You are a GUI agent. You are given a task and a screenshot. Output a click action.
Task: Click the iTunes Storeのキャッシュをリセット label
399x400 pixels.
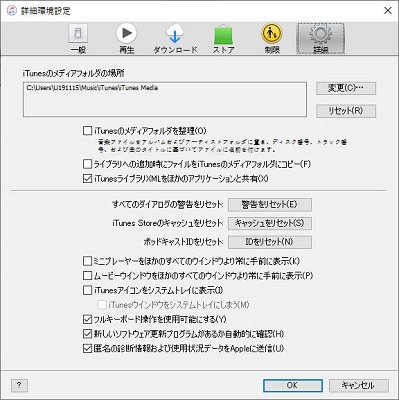(168, 223)
